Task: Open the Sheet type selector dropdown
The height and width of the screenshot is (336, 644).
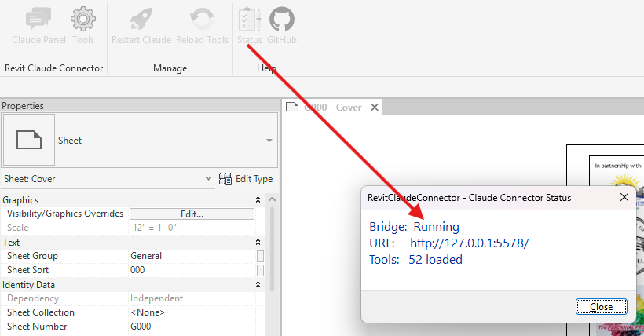Action: pos(269,141)
